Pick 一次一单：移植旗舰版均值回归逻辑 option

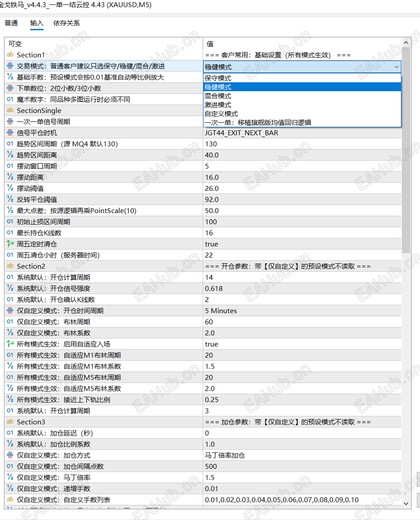pyautogui.click(x=302, y=122)
